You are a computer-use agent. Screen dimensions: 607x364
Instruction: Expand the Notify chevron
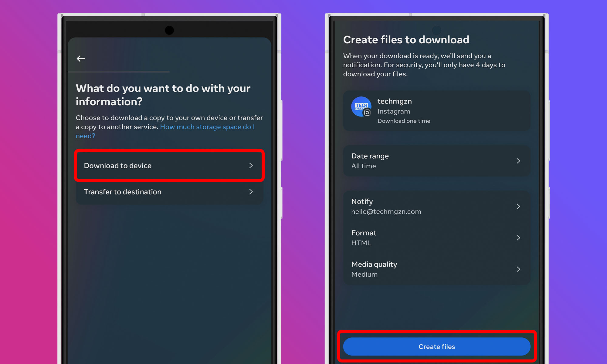(518, 206)
